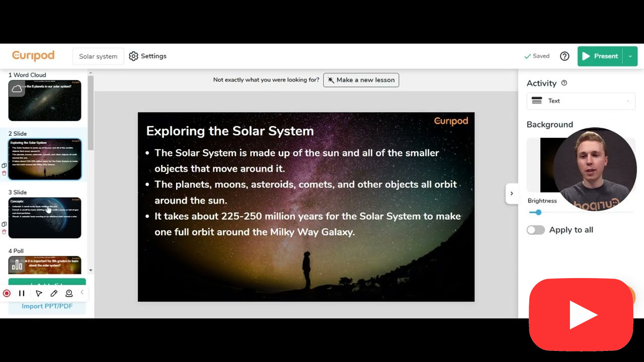The image size is (644, 362).
Task: Toggle Apply to all switch
Action: tap(535, 230)
